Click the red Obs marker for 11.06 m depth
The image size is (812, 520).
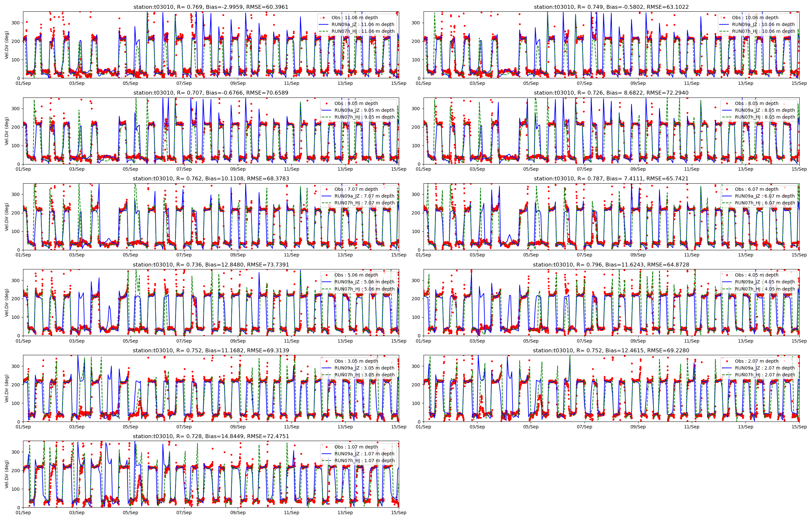coord(324,18)
